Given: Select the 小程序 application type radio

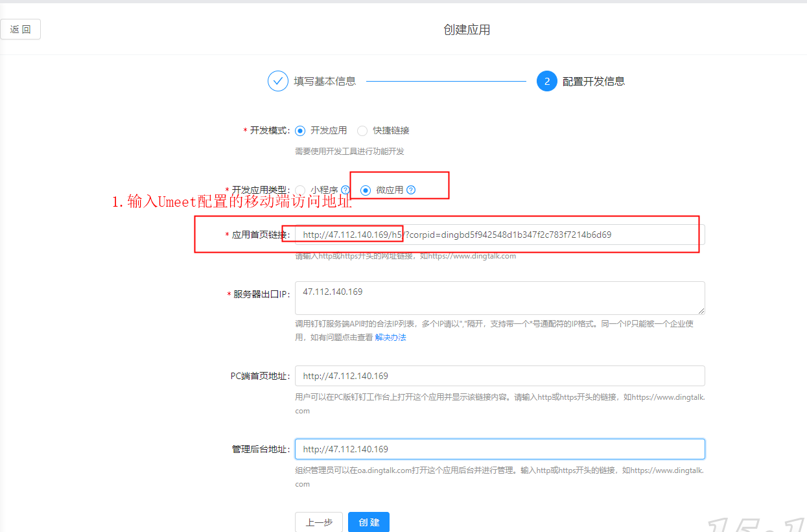Looking at the screenshot, I should 300,190.
